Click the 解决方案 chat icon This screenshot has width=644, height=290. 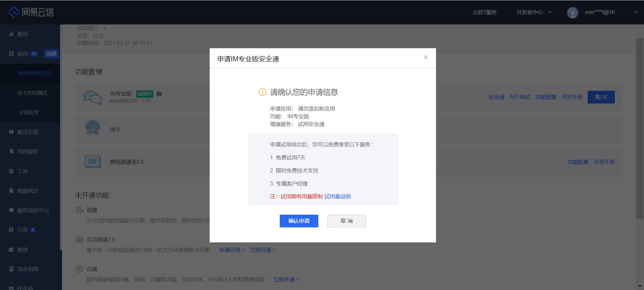tap(11, 132)
